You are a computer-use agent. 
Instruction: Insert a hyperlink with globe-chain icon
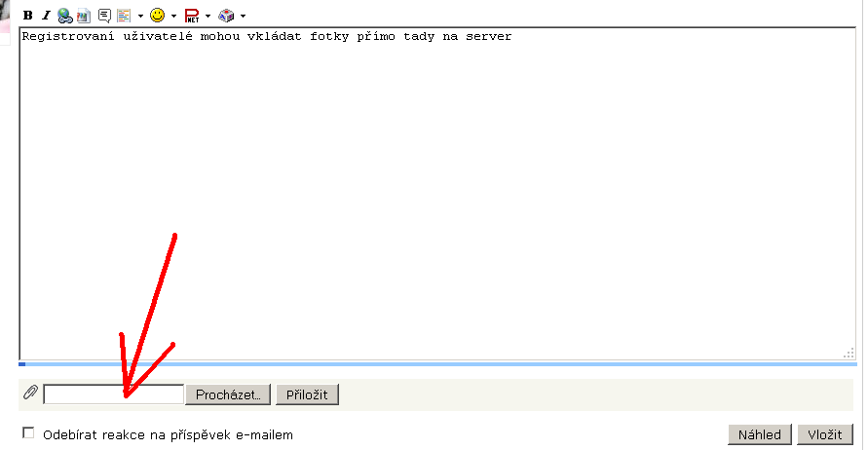[x=64, y=16]
